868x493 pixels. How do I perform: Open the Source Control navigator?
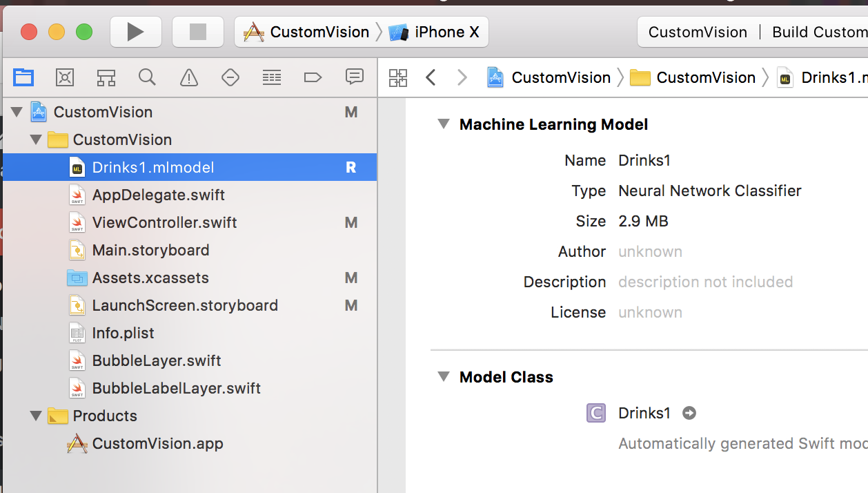pos(65,77)
